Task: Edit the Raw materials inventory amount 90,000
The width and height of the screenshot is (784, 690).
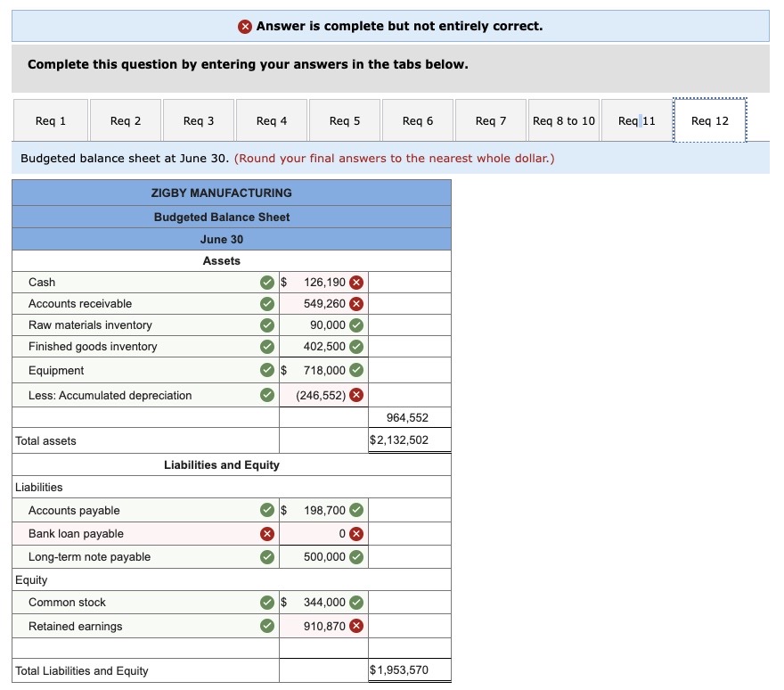Action: pos(323,325)
